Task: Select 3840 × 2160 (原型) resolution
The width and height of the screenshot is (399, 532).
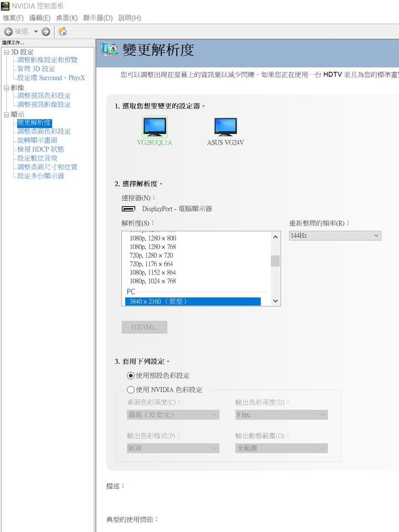Action: (193, 301)
